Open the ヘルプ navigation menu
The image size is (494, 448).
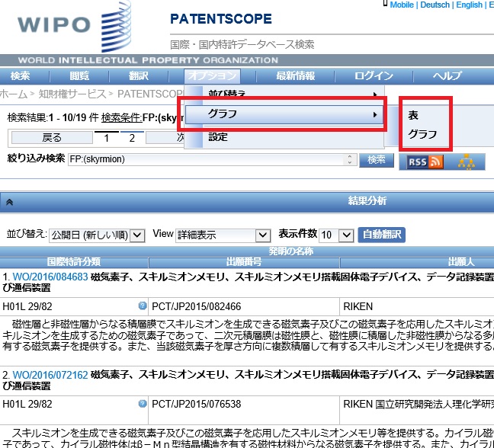(x=447, y=76)
